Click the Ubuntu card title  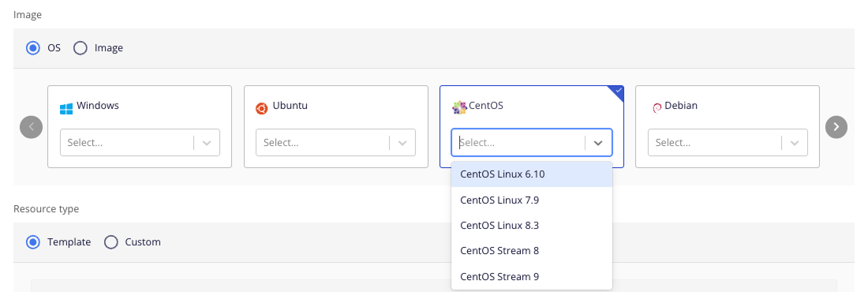click(290, 105)
